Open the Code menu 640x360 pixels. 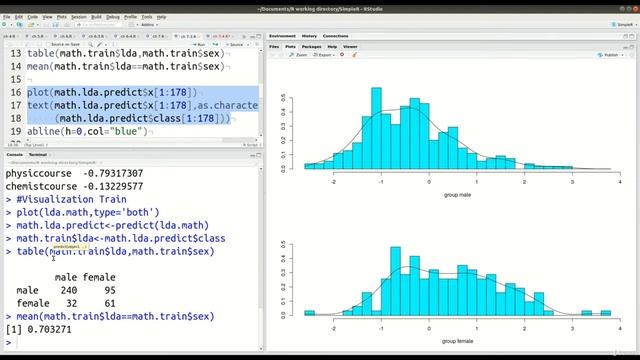point(33,17)
